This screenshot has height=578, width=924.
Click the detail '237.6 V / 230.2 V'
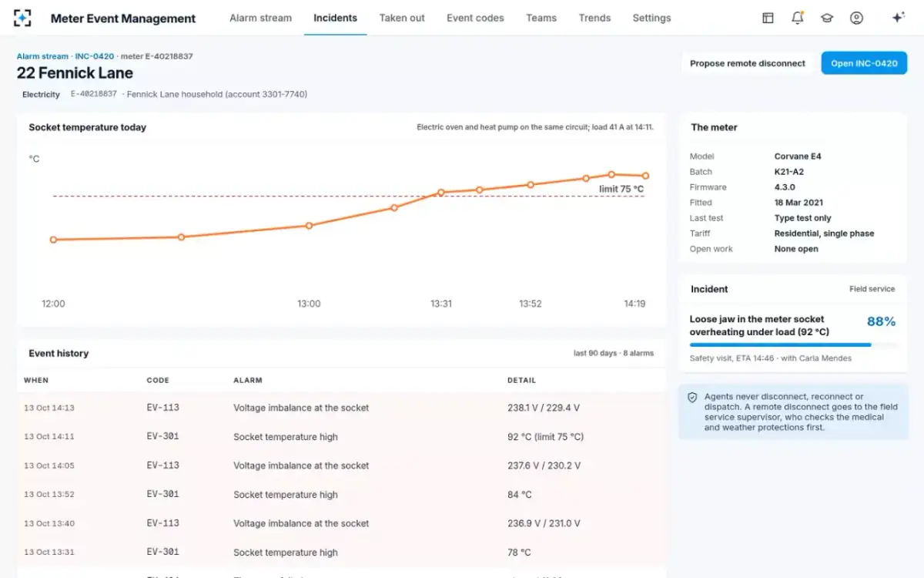pos(544,465)
